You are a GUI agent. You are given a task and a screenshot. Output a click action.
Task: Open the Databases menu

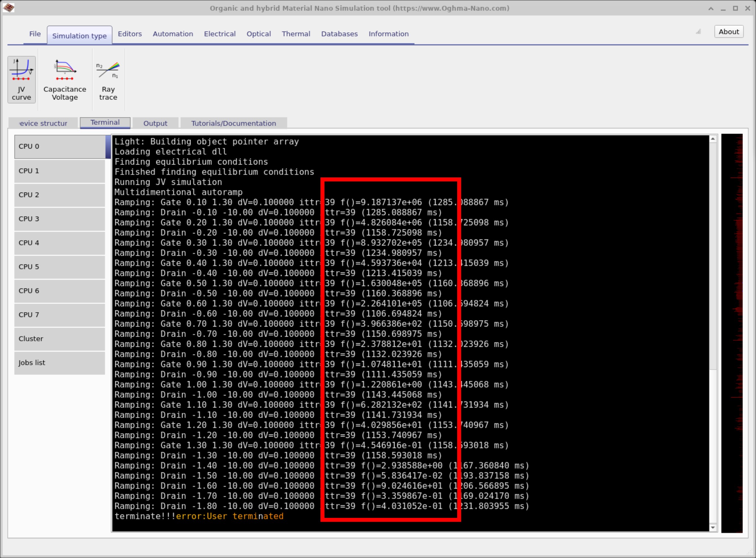pyautogui.click(x=339, y=34)
